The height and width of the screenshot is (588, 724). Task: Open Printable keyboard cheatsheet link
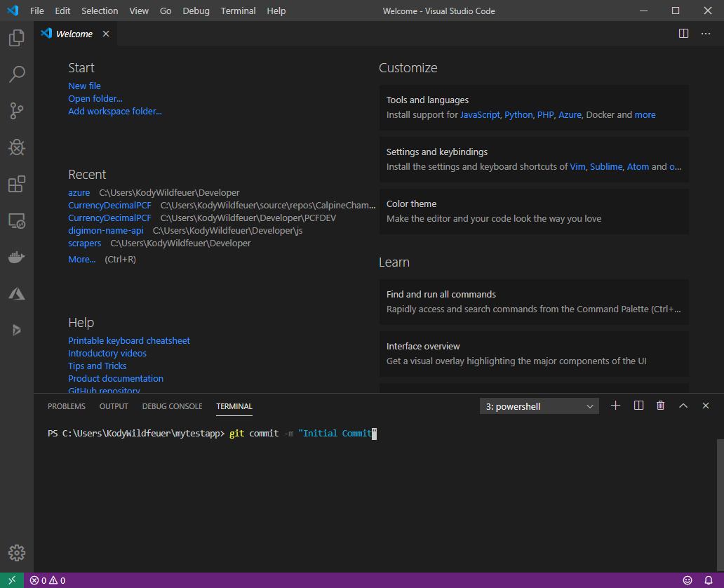coord(129,340)
